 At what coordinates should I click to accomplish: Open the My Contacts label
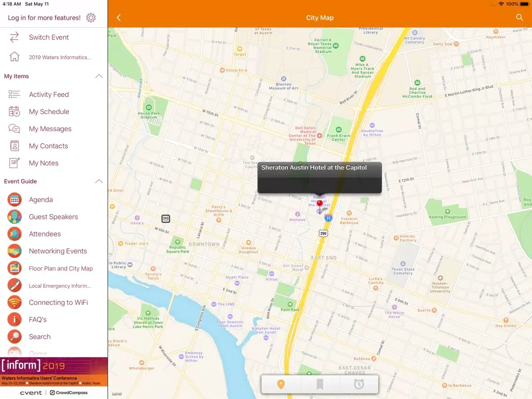point(49,146)
